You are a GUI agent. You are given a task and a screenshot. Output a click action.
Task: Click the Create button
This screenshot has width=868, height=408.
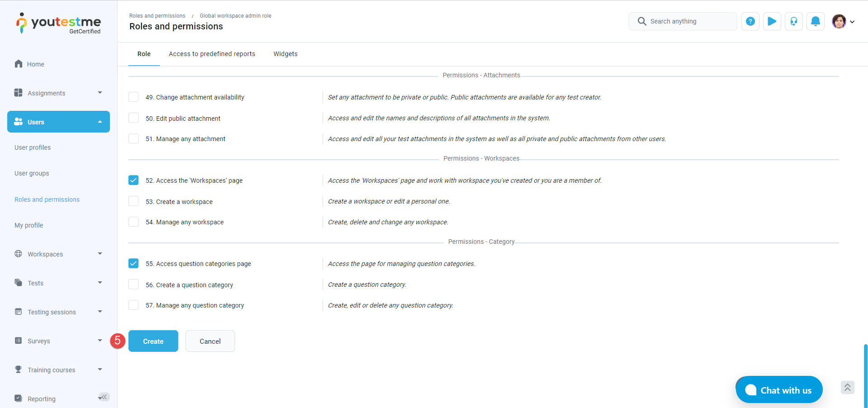pyautogui.click(x=153, y=341)
